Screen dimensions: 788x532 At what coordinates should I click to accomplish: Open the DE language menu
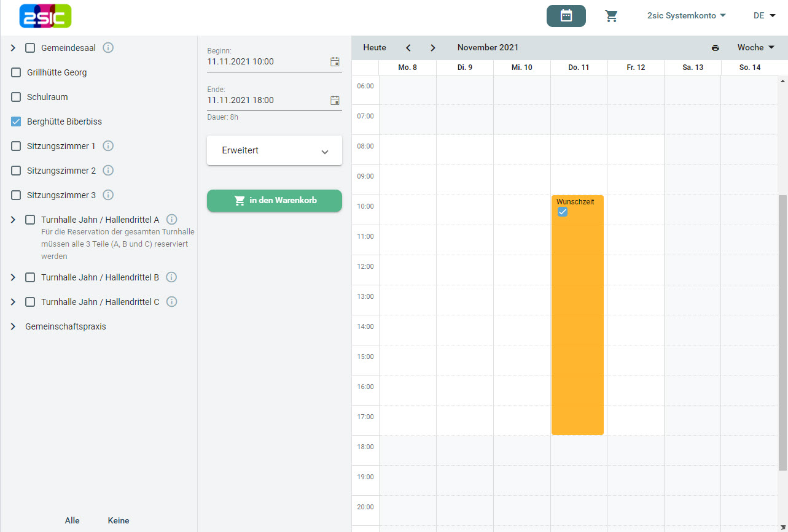click(x=764, y=16)
